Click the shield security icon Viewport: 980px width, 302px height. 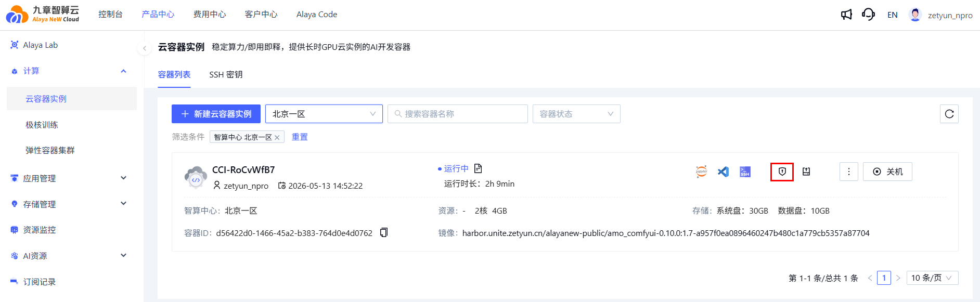[x=782, y=172]
